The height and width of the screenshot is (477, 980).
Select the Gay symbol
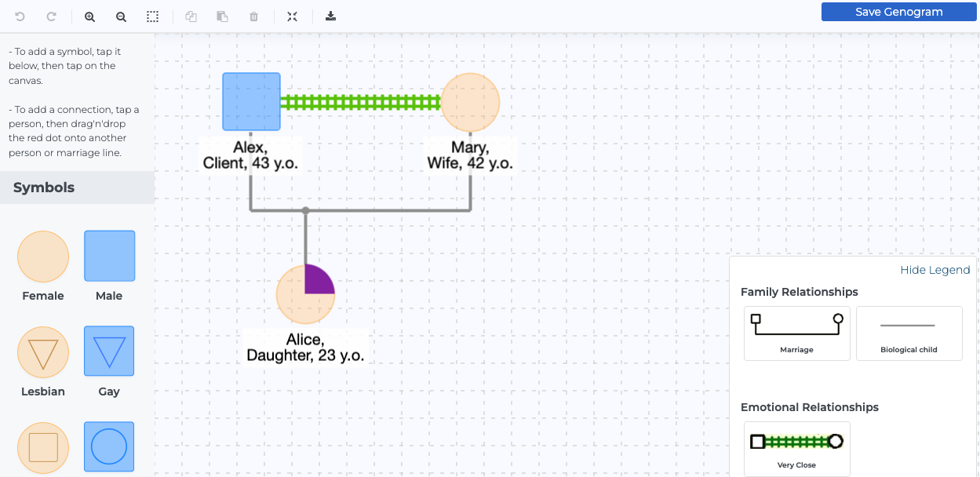(x=109, y=351)
